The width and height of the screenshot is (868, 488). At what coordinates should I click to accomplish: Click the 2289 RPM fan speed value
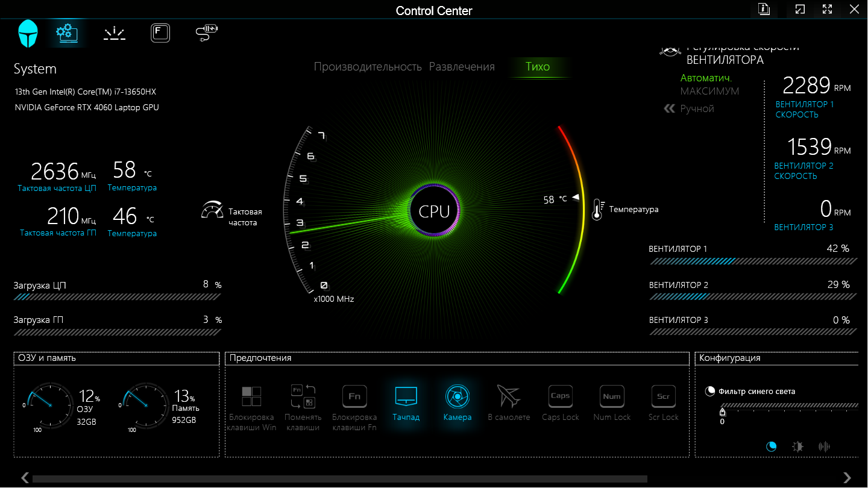(x=817, y=86)
